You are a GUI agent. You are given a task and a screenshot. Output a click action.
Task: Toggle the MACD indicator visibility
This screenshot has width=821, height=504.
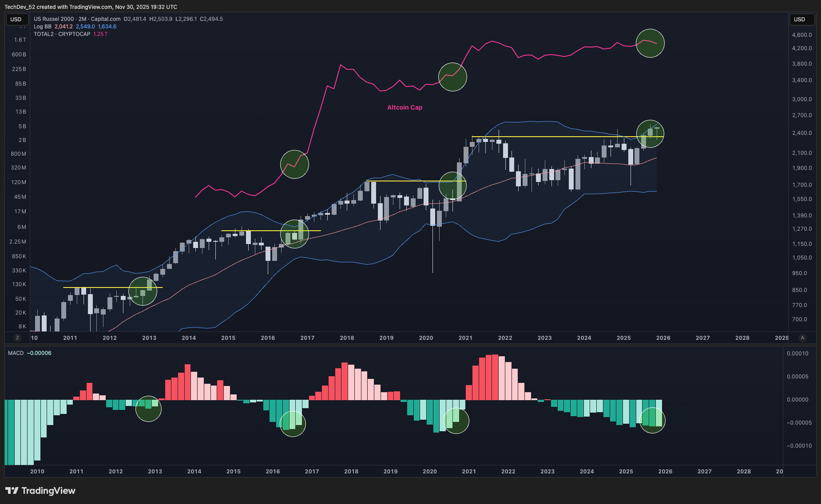click(15, 353)
